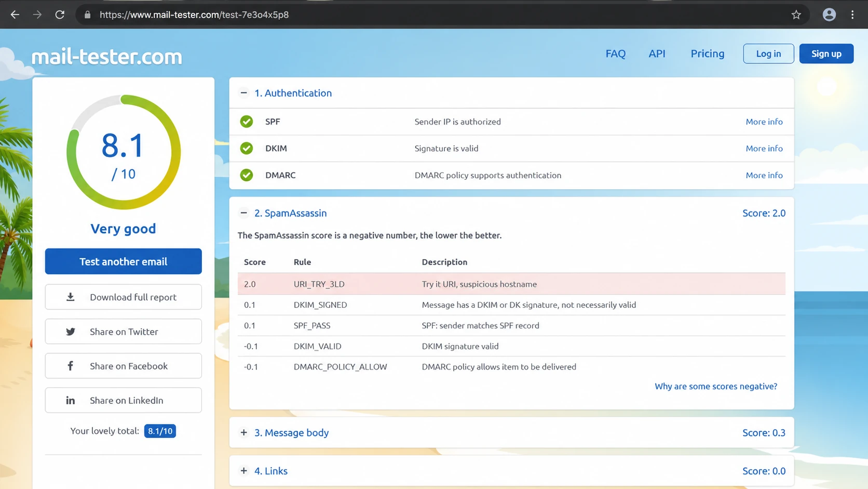Click the browser back arrow
Image resolution: width=868 pixels, height=489 pixels.
(15, 15)
